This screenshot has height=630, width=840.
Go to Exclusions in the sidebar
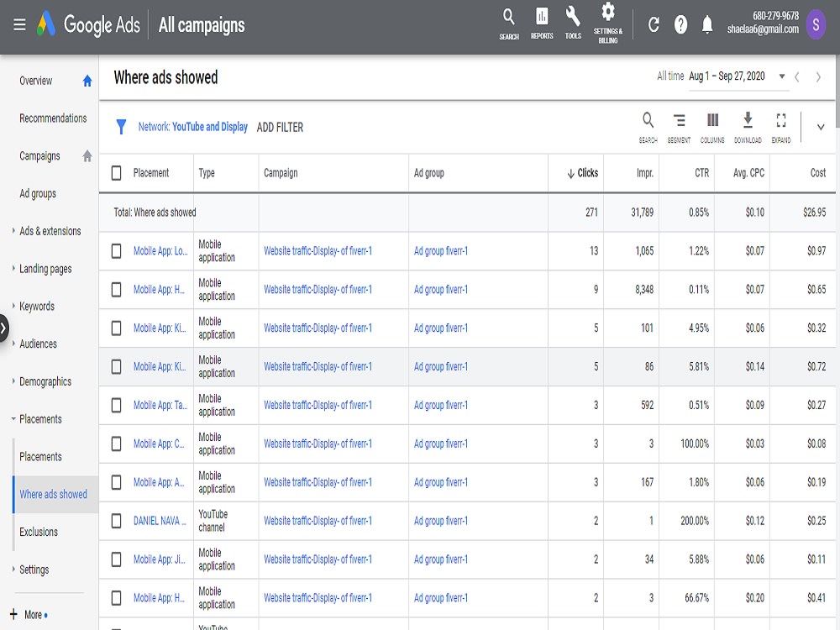[39, 532]
